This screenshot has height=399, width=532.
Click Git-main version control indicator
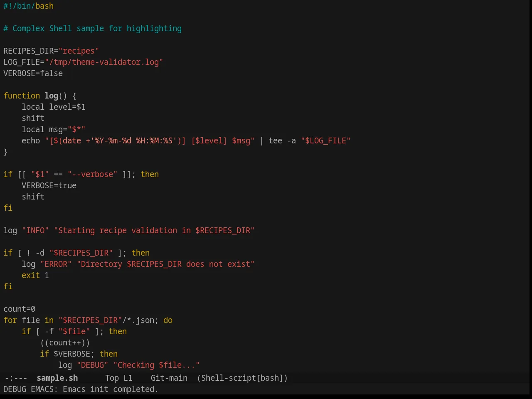(169, 378)
